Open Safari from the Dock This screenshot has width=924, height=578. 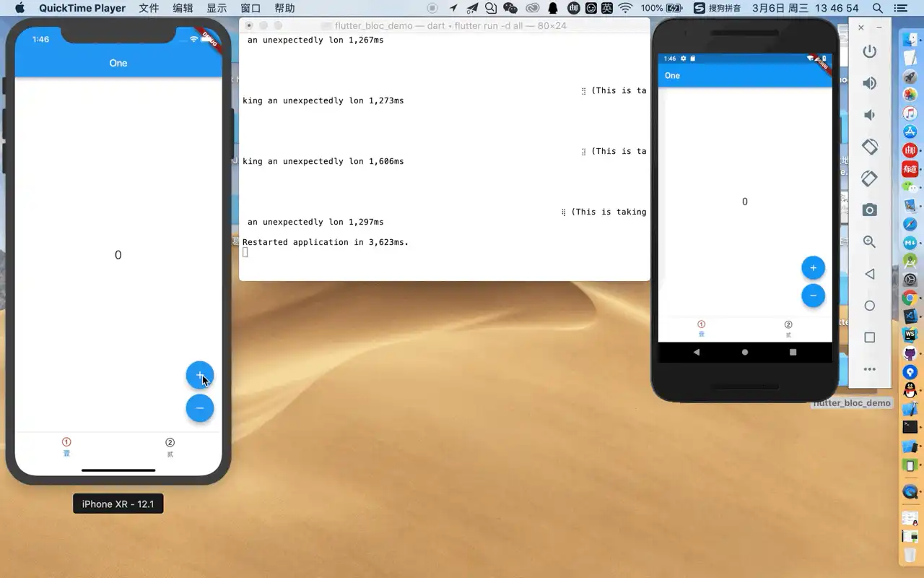coord(910,224)
